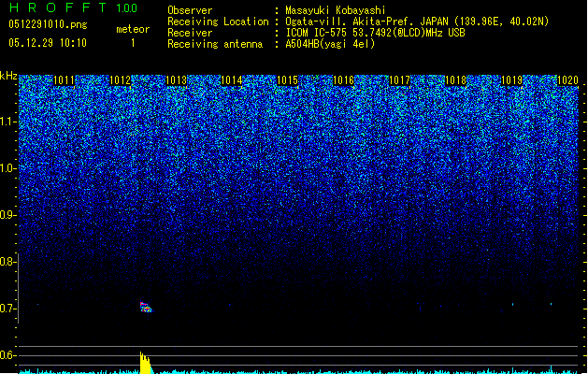Click the HROFFT 1.0.0 title text
This screenshot has width=588, height=374.
(74, 7)
